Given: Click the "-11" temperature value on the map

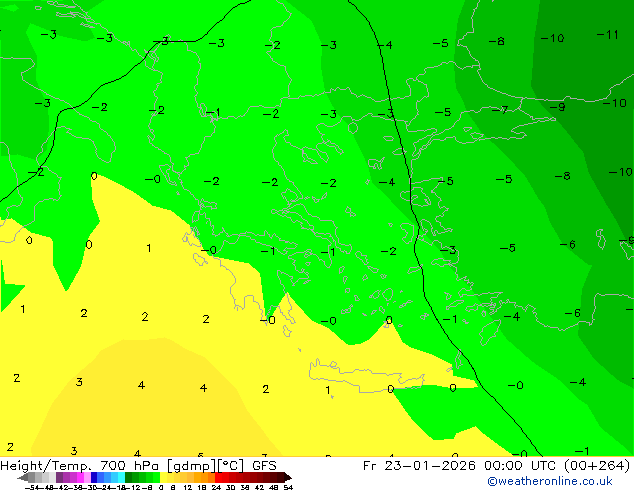Looking at the screenshot, I should tap(608, 35).
